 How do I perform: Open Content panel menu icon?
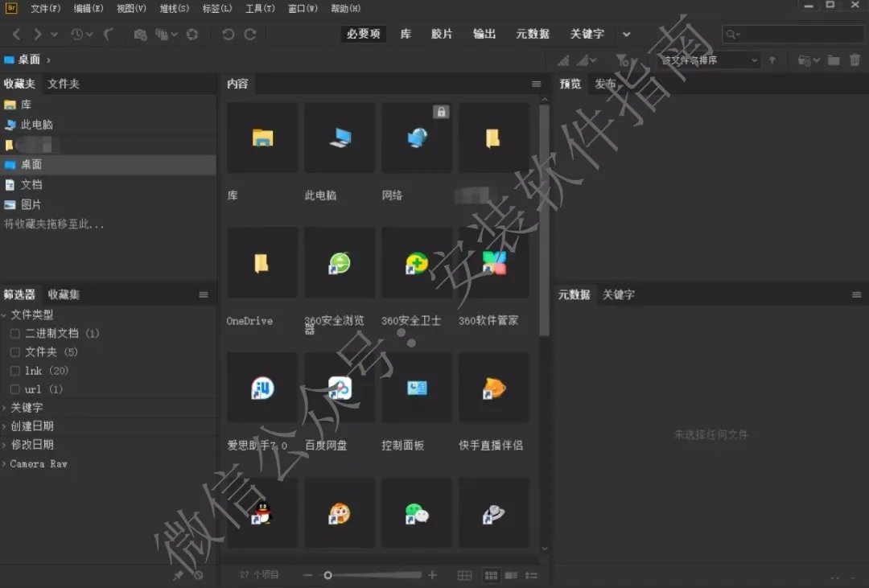coord(536,84)
